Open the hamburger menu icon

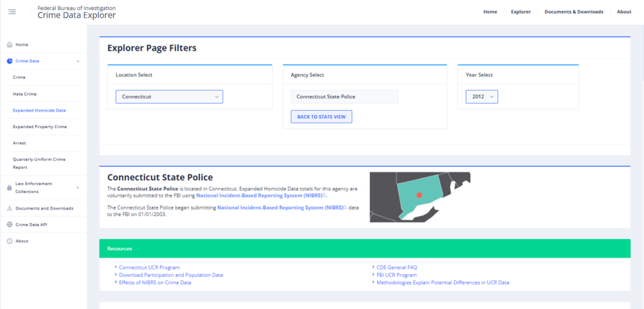click(12, 12)
